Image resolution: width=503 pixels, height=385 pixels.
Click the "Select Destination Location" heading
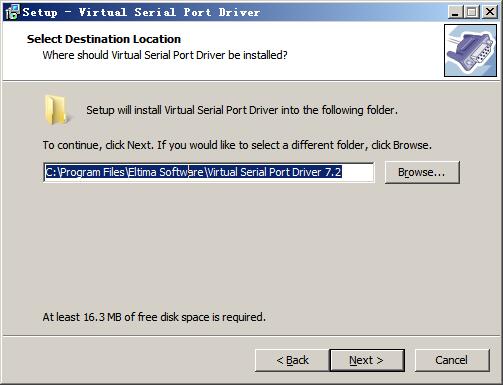[x=104, y=39]
